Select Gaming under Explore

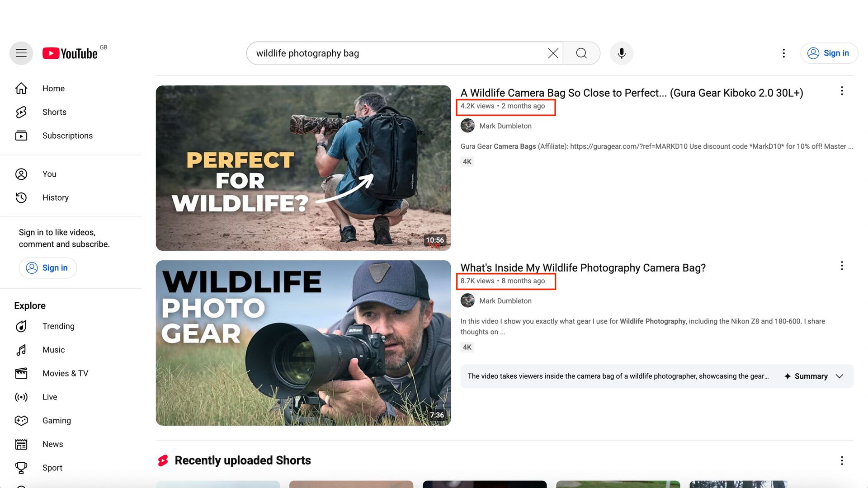57,421
